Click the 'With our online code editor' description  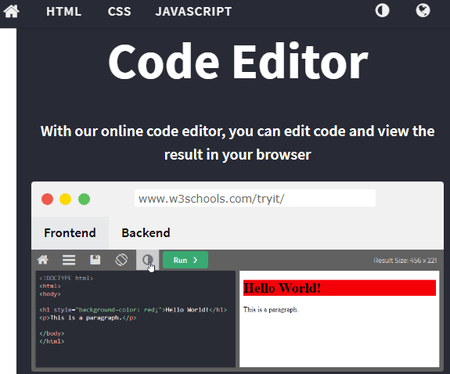tap(238, 143)
